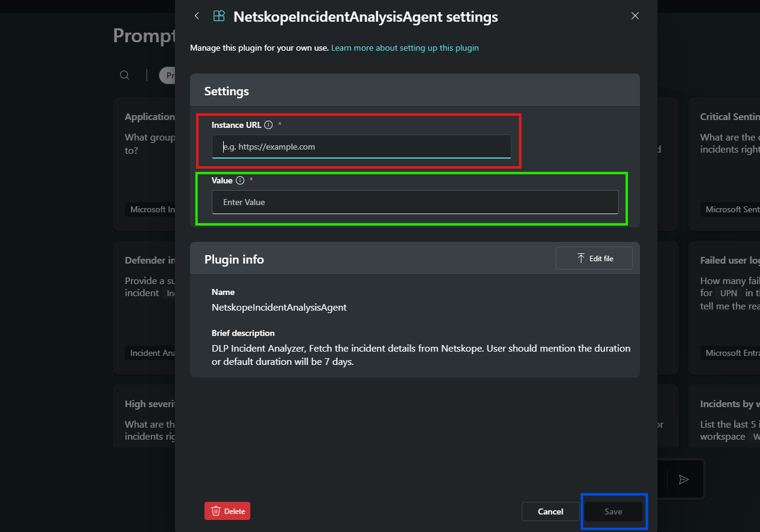This screenshot has width=760, height=532.
Task: Click the send arrow icon in prompt bar
Action: click(x=683, y=480)
